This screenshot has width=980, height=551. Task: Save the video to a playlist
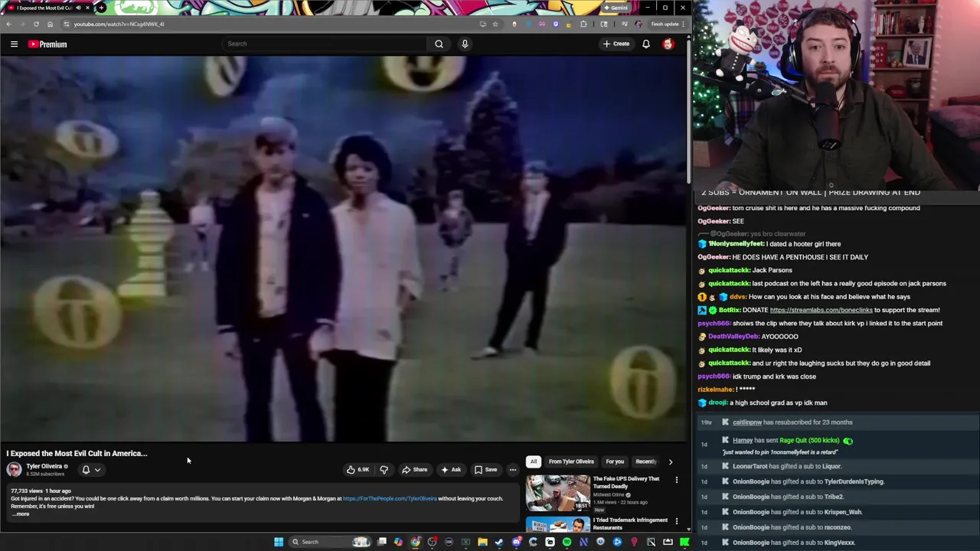point(485,469)
